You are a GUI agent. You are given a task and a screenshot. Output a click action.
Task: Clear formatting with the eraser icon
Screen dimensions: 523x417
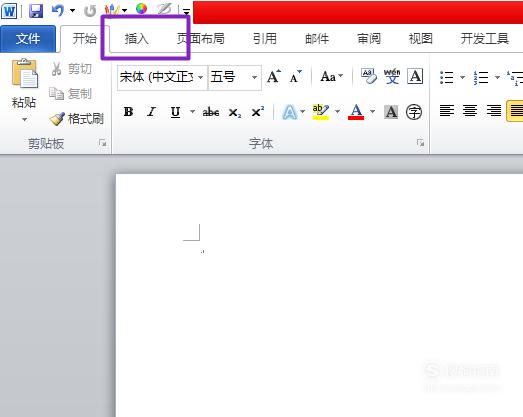point(369,76)
